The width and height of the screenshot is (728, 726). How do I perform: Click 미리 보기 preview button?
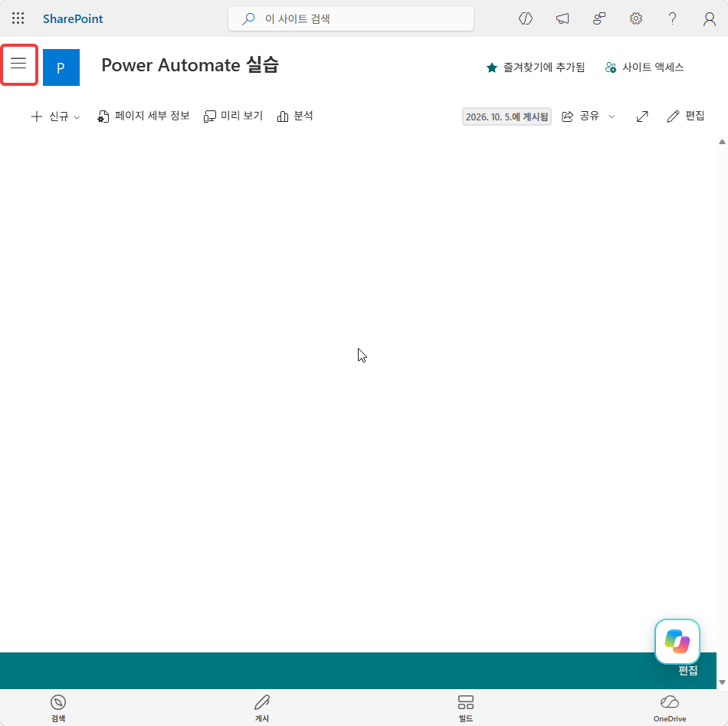point(233,116)
